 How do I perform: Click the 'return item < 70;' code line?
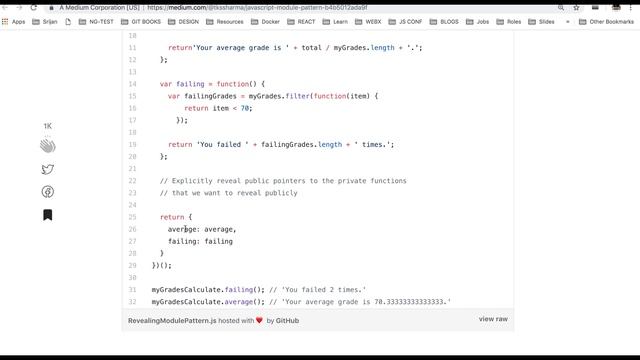pos(218,108)
